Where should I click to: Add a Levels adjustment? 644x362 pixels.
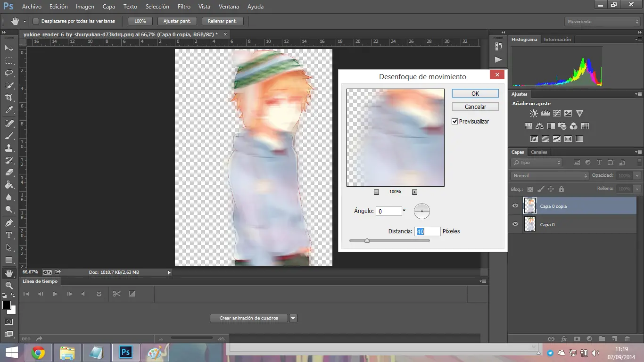click(x=545, y=114)
